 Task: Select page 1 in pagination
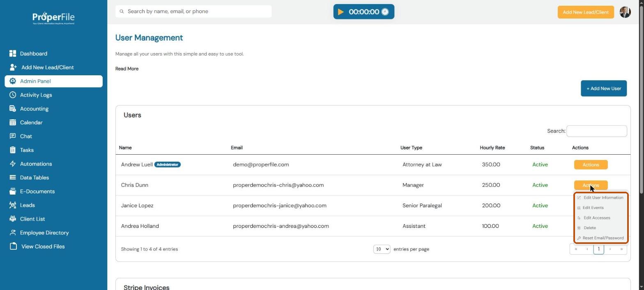(x=599, y=249)
